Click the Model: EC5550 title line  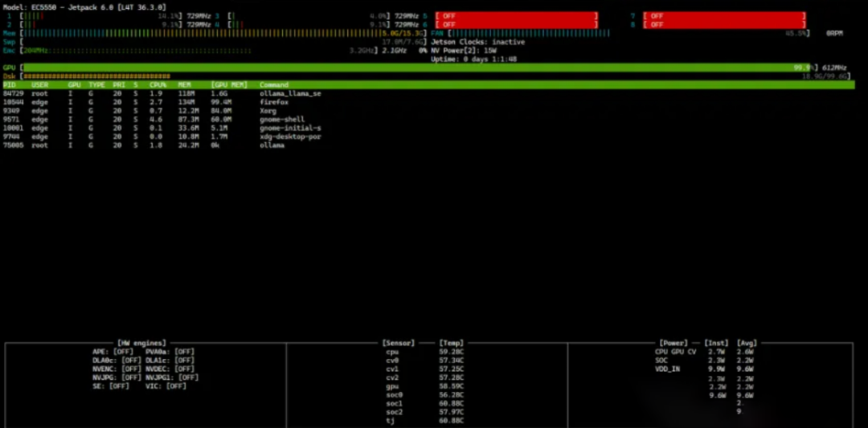[x=84, y=8]
